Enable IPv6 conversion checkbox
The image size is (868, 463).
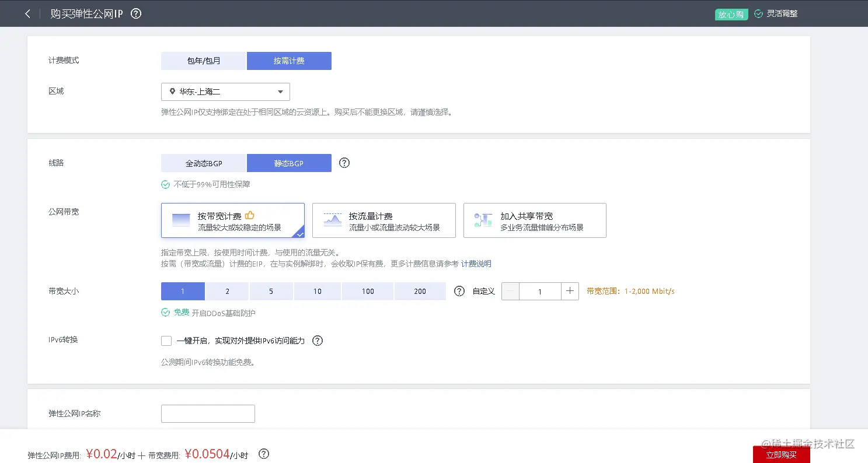coord(166,341)
